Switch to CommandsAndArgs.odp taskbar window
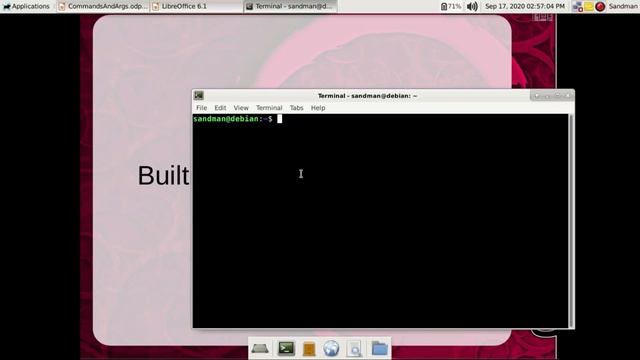Viewport: 640px width, 360px height. [x=103, y=6]
